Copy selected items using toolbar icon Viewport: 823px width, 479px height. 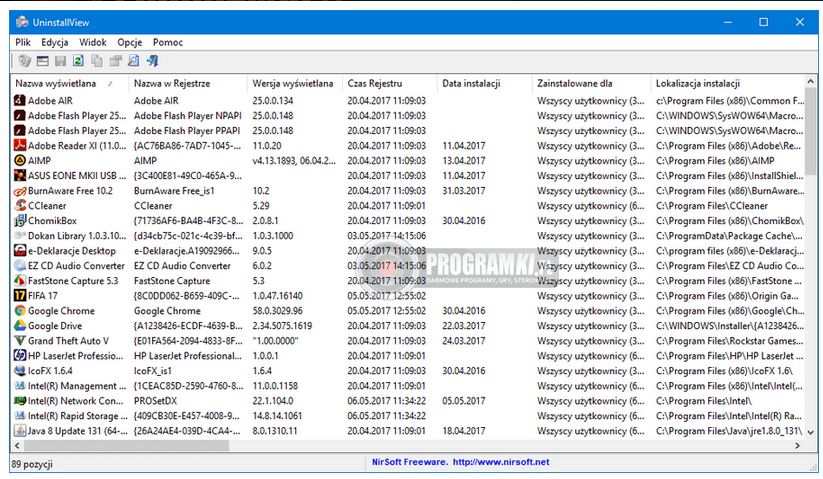tap(97, 61)
